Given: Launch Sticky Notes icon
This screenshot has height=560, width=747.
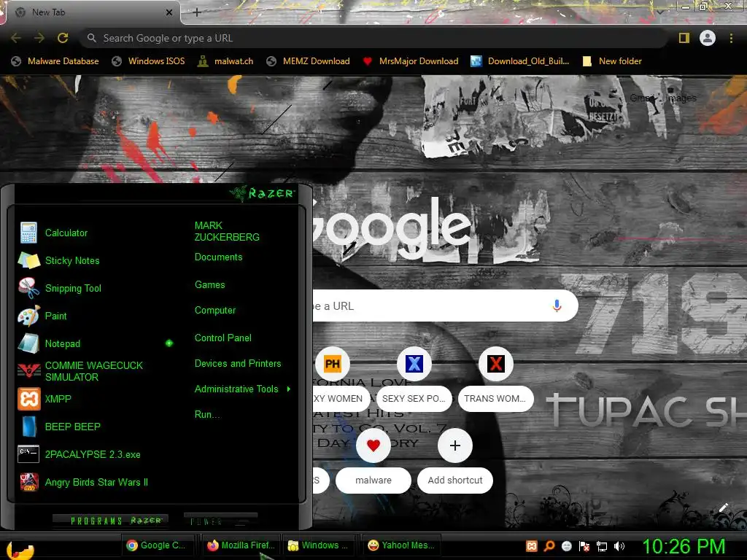Looking at the screenshot, I should click(x=28, y=260).
